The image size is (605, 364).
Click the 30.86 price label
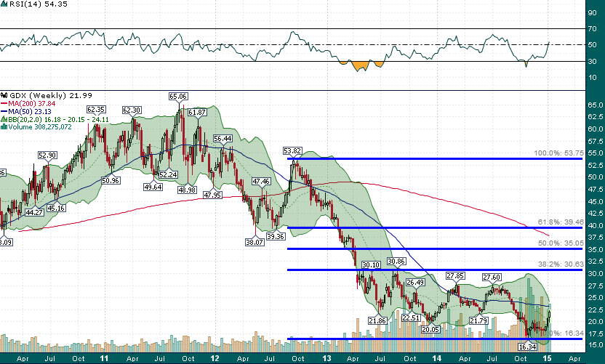pyautogui.click(x=396, y=262)
